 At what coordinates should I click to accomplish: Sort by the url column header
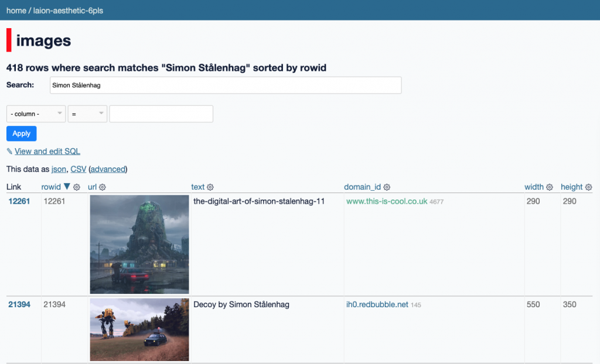tap(92, 187)
